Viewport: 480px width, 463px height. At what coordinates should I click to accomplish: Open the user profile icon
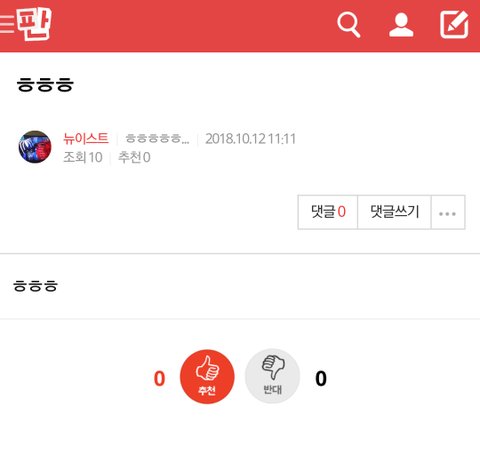pos(401,25)
